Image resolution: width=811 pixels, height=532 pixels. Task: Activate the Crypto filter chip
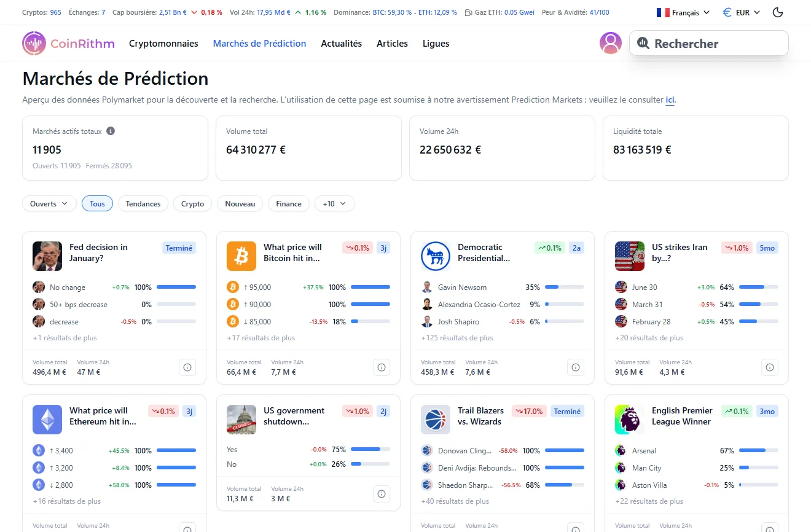tap(192, 203)
